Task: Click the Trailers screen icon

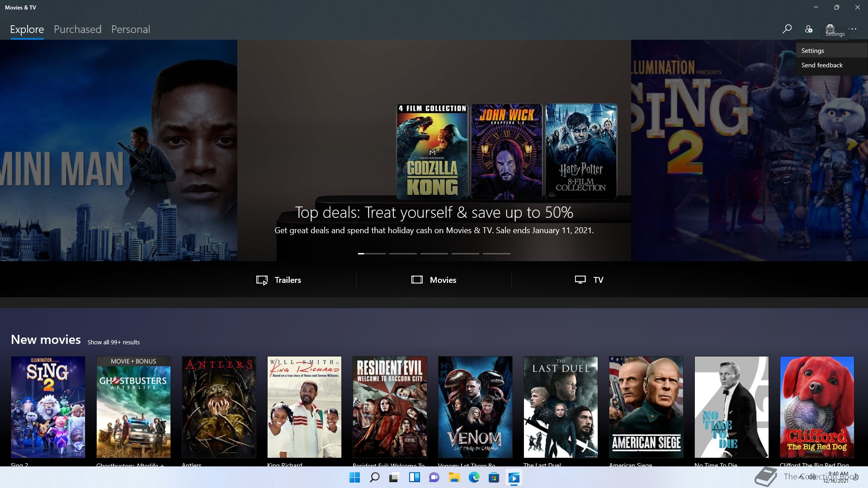Action: click(262, 280)
